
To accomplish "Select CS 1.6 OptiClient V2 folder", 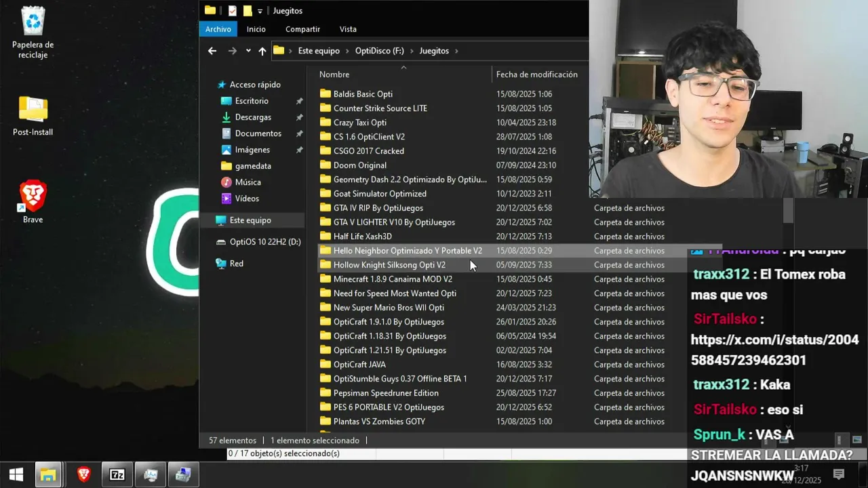I will [x=369, y=137].
